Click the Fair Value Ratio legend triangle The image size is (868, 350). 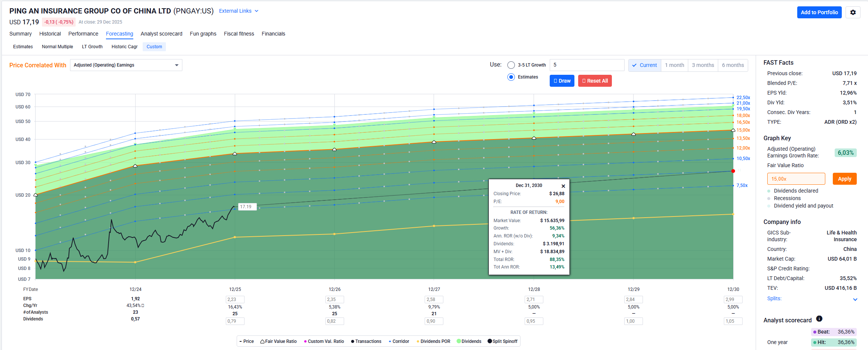[262, 341]
